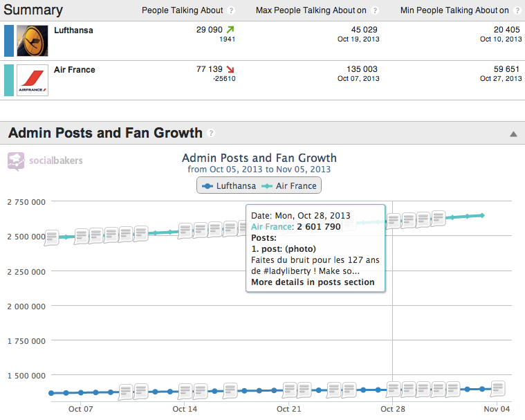This screenshot has height=420, width=525.
Task: Open Lufthansa post marker above Oct 28
Action: click(394, 390)
